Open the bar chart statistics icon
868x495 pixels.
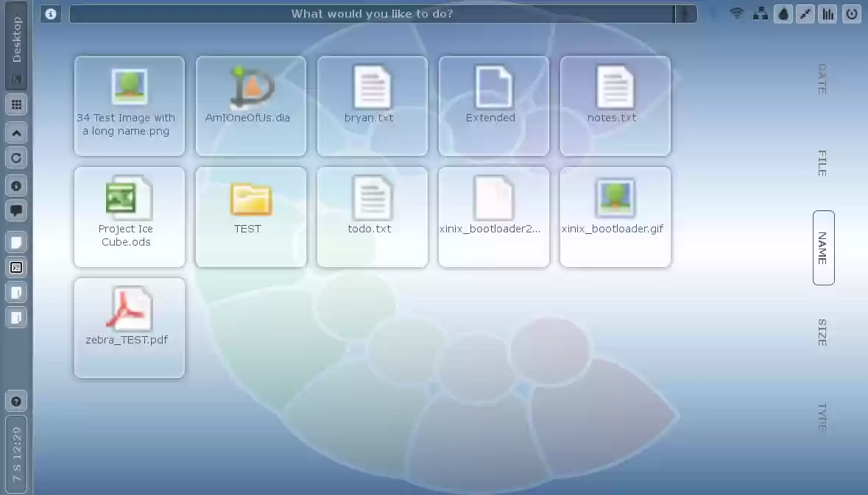(x=828, y=13)
